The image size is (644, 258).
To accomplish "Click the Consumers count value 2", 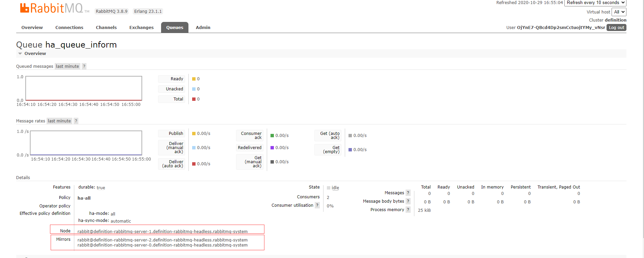I will coord(328,198).
